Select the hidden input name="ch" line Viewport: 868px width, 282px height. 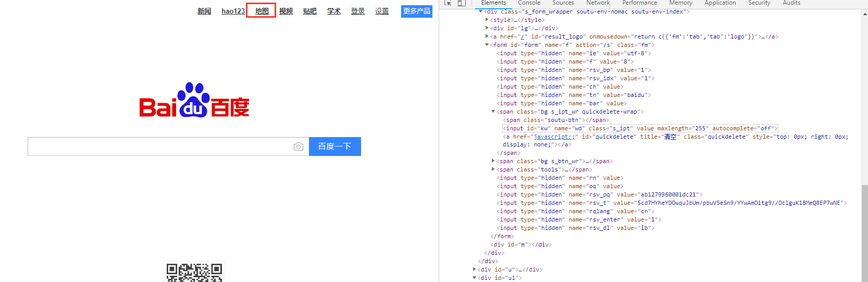coord(560,87)
